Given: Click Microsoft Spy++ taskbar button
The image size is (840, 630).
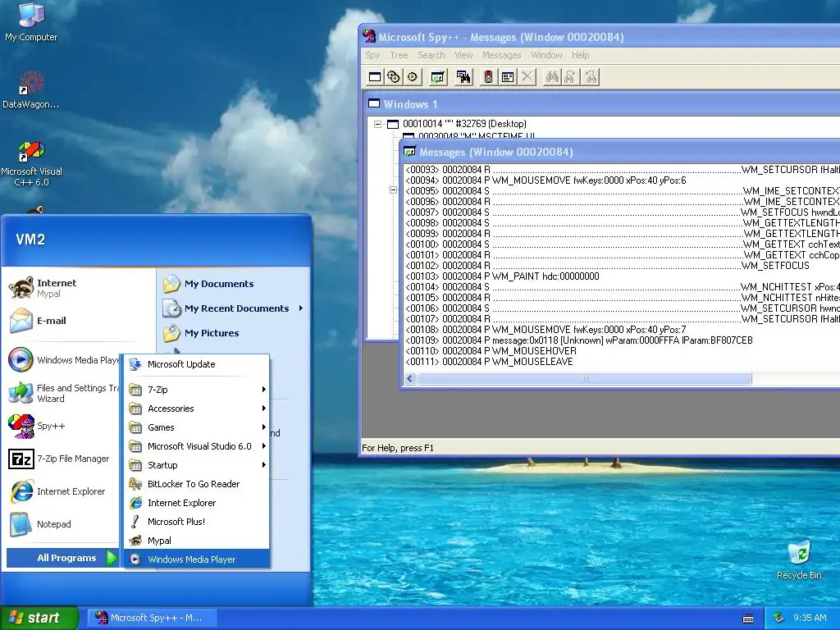Looking at the screenshot, I should click(152, 619).
